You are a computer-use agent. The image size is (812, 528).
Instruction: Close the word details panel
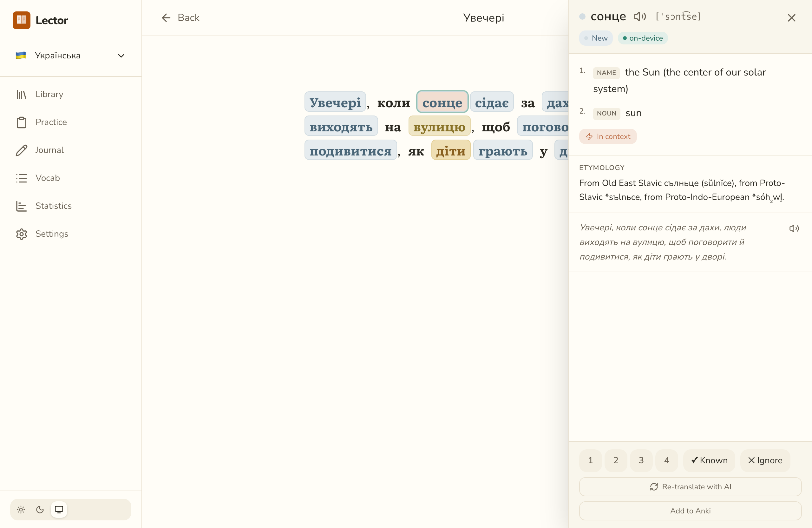click(x=791, y=18)
